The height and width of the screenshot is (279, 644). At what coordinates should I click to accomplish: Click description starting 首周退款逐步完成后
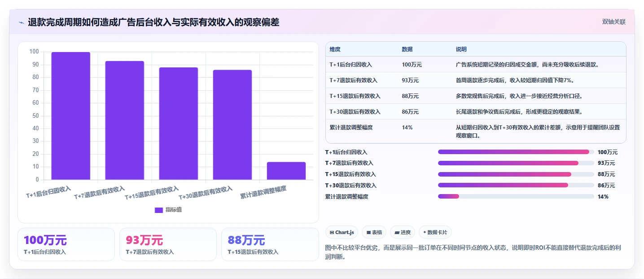515,80
